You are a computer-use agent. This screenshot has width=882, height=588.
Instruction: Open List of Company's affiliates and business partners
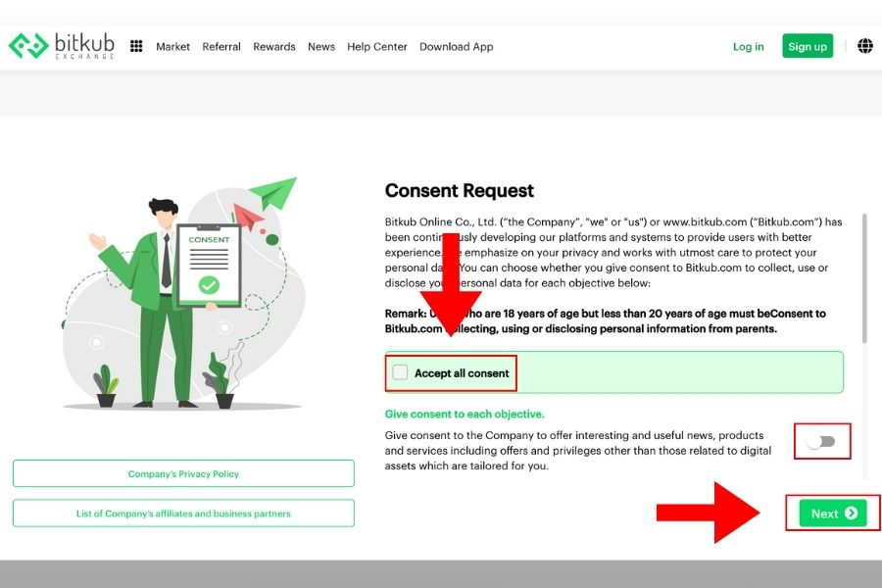coord(183,514)
